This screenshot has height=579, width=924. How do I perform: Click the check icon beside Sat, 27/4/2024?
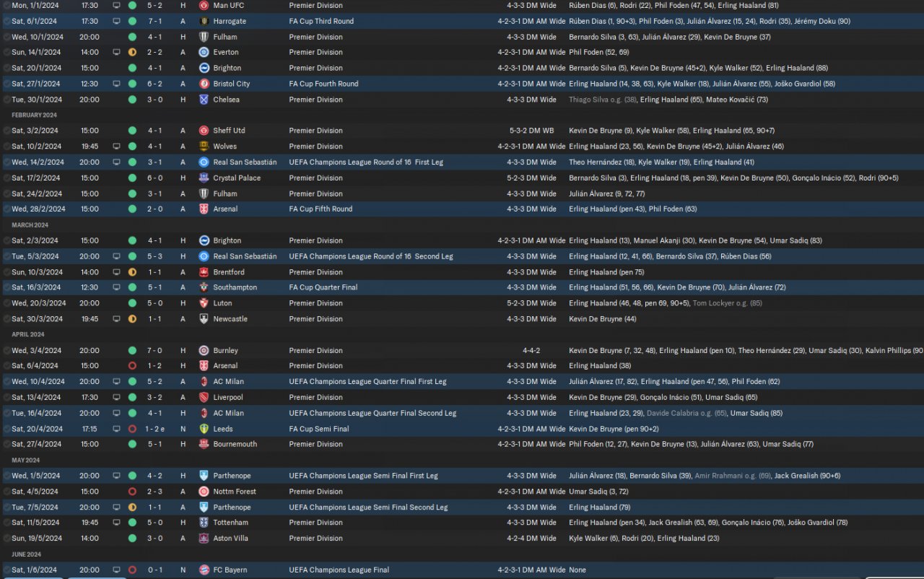click(x=7, y=445)
